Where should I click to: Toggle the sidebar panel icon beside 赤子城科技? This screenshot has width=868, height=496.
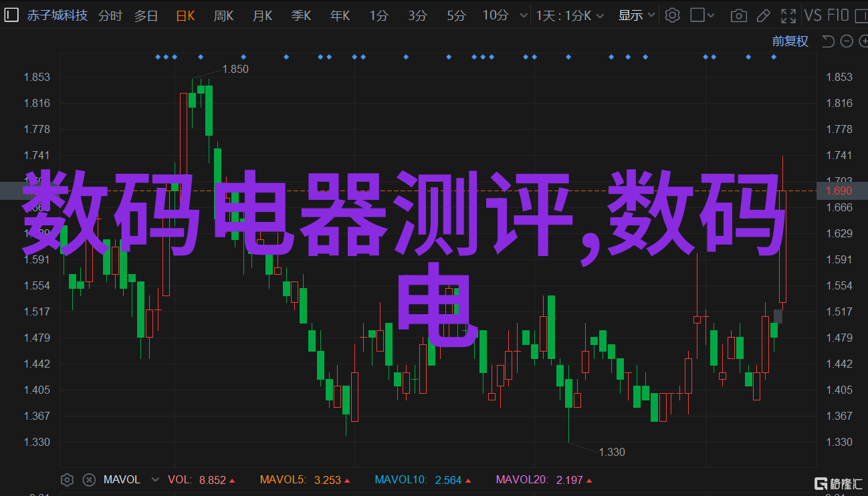point(11,15)
